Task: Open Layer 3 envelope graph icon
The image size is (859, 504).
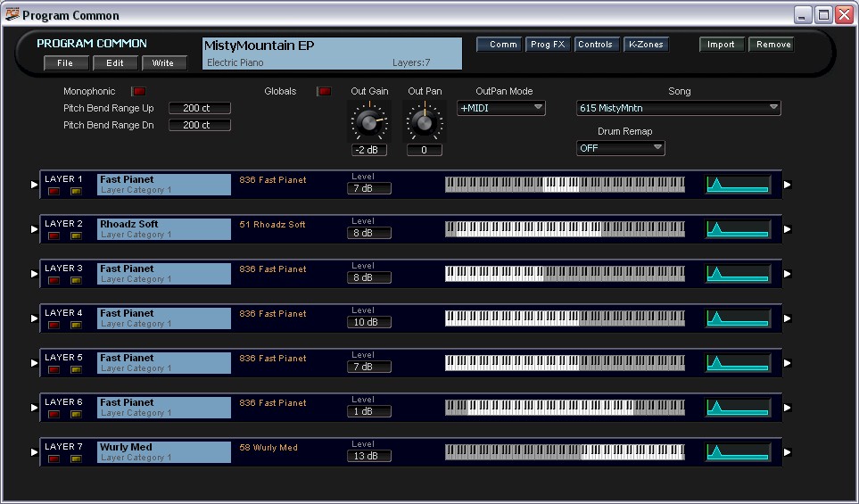Action: pos(738,274)
